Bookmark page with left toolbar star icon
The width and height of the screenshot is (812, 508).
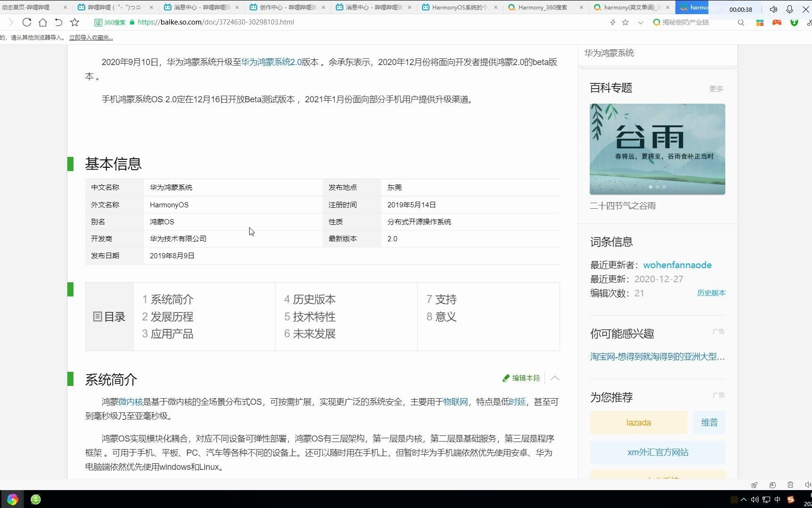click(x=74, y=22)
